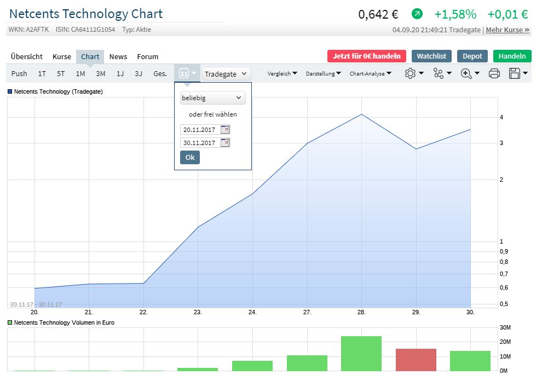Expand the Chart-Analyse menu
The width and height of the screenshot is (542, 392).
pyautogui.click(x=370, y=73)
